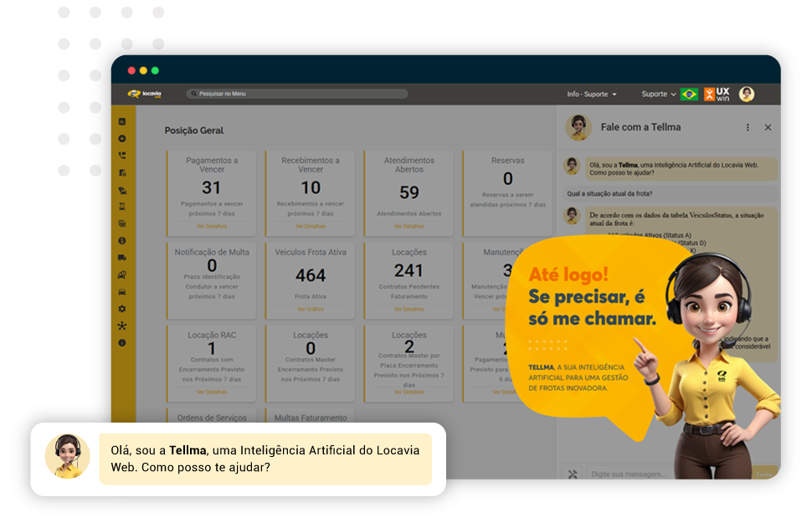Open the info circle icon in the sidebar
Screen dimensions: 812x523
(x=122, y=343)
